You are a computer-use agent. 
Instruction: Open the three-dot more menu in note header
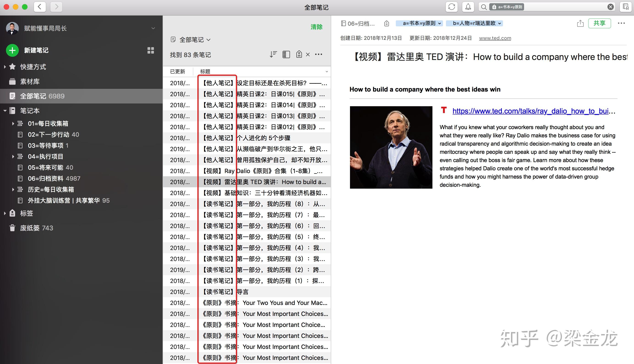pos(621,23)
